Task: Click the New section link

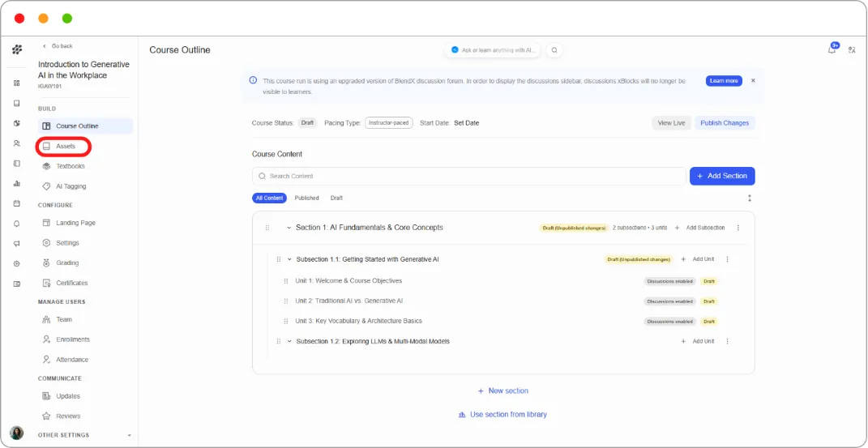Action: point(503,391)
